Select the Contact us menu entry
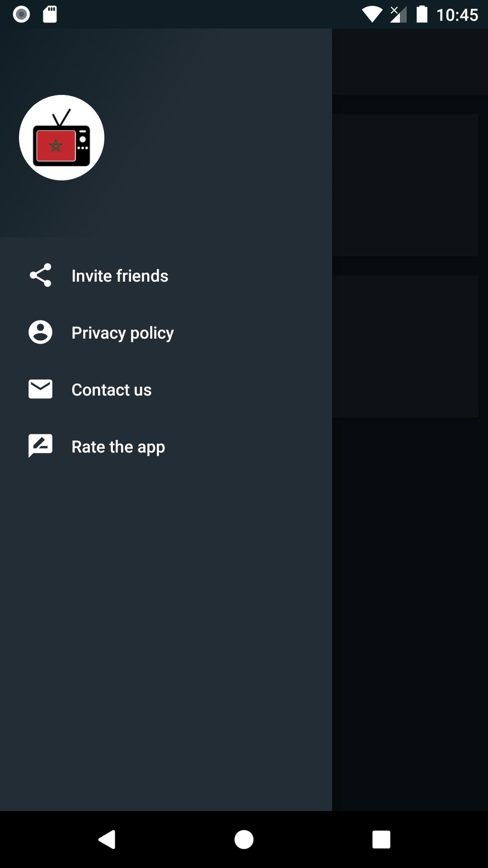This screenshot has height=868, width=488. point(166,390)
